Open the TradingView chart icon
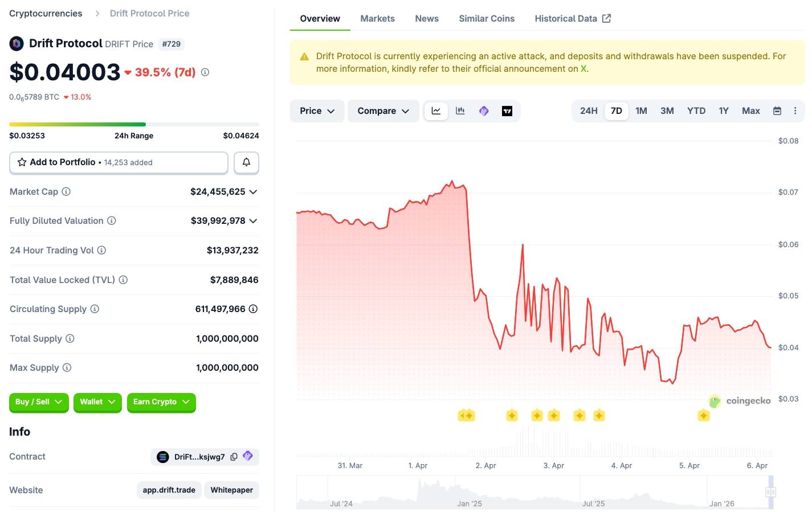This screenshot has height=512, width=812. 507,111
